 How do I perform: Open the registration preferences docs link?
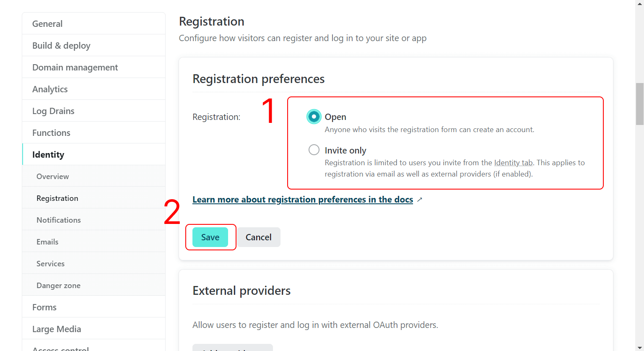[303, 200]
